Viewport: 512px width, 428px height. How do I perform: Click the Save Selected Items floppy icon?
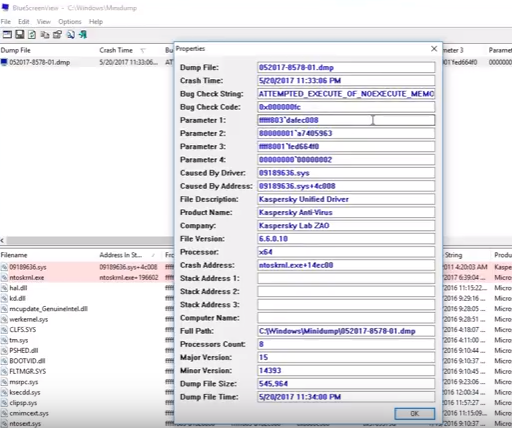tap(20, 35)
